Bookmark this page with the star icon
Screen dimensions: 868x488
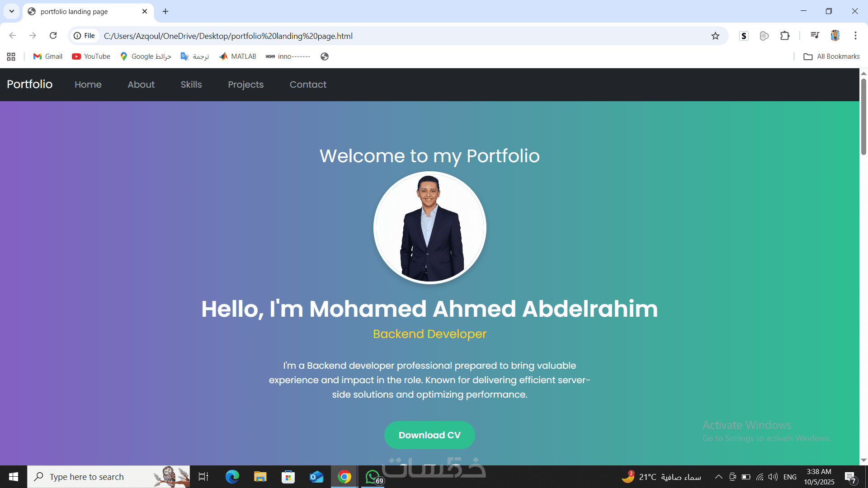[x=715, y=36]
